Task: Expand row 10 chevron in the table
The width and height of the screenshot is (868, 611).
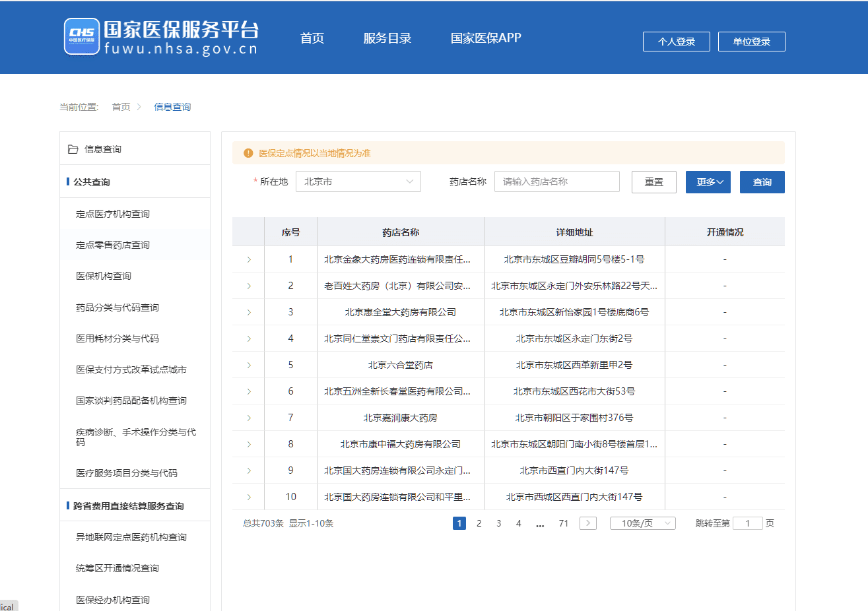Action: [249, 497]
